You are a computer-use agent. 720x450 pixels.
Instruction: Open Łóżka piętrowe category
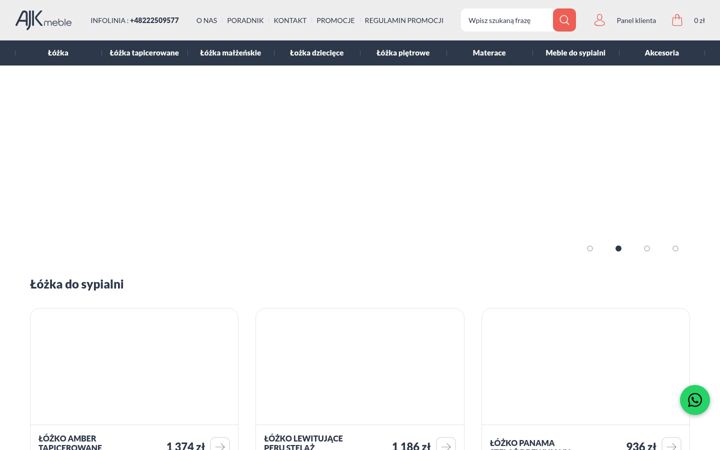pos(403,53)
